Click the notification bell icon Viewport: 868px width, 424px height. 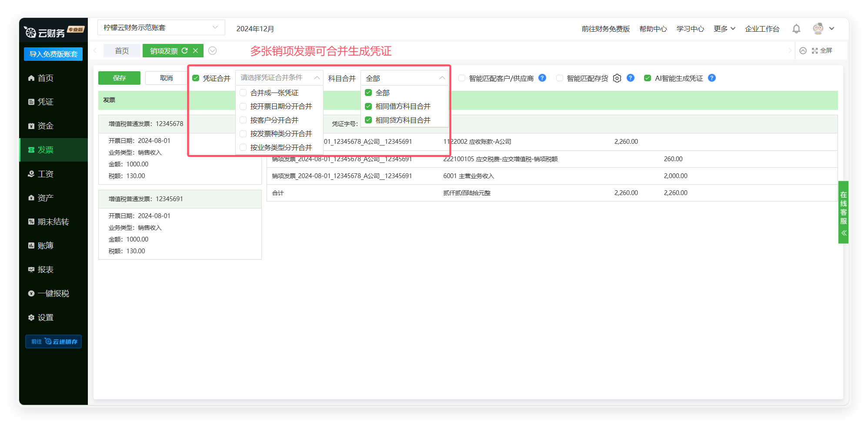(x=796, y=29)
